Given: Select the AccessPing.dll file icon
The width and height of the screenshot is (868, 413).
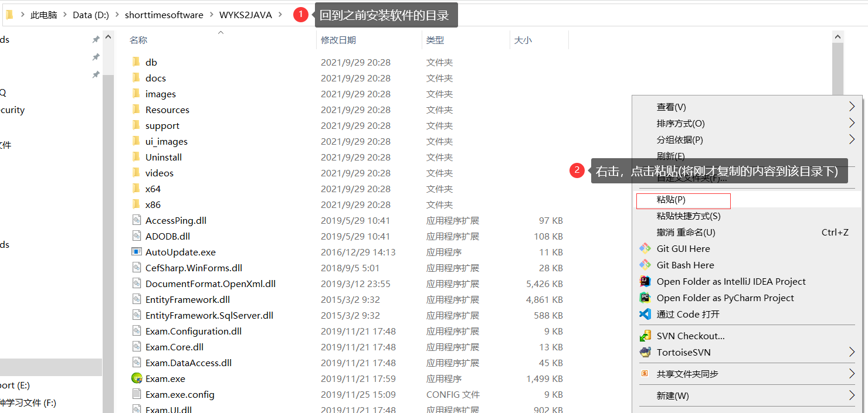Looking at the screenshot, I should pos(137,220).
